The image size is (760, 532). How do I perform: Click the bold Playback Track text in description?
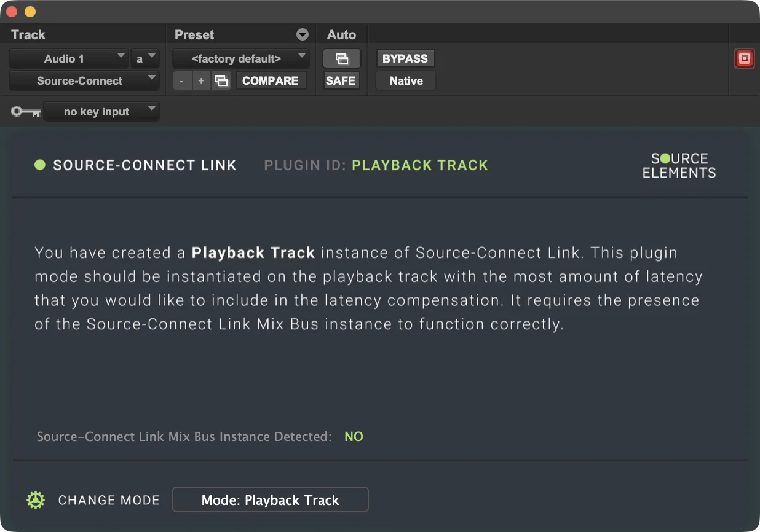tap(253, 252)
